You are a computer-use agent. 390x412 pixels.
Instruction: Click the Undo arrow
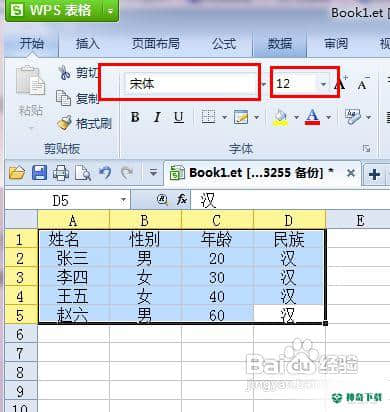tap(105, 173)
